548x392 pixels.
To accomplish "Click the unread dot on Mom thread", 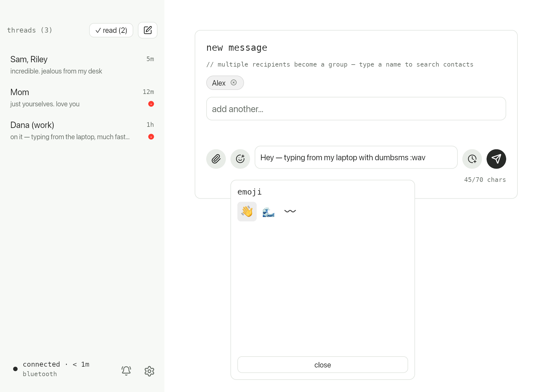I will (x=151, y=104).
